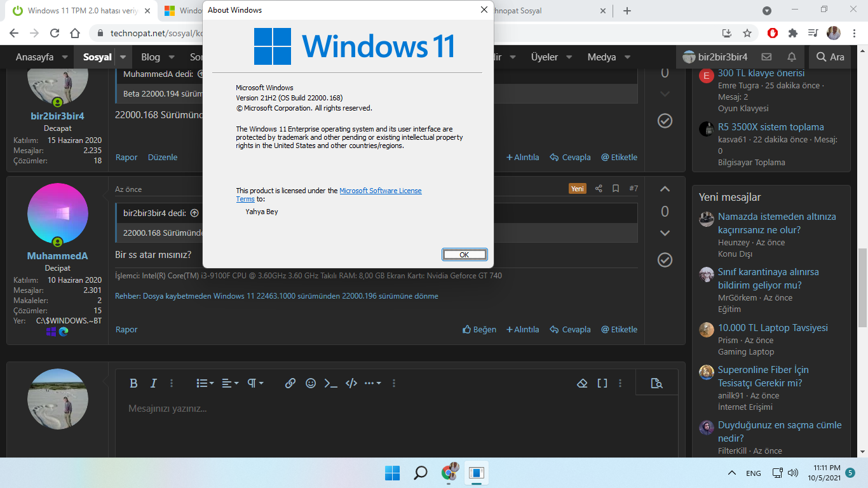Open the R5 3500X sistem toplama thread

coord(771,126)
